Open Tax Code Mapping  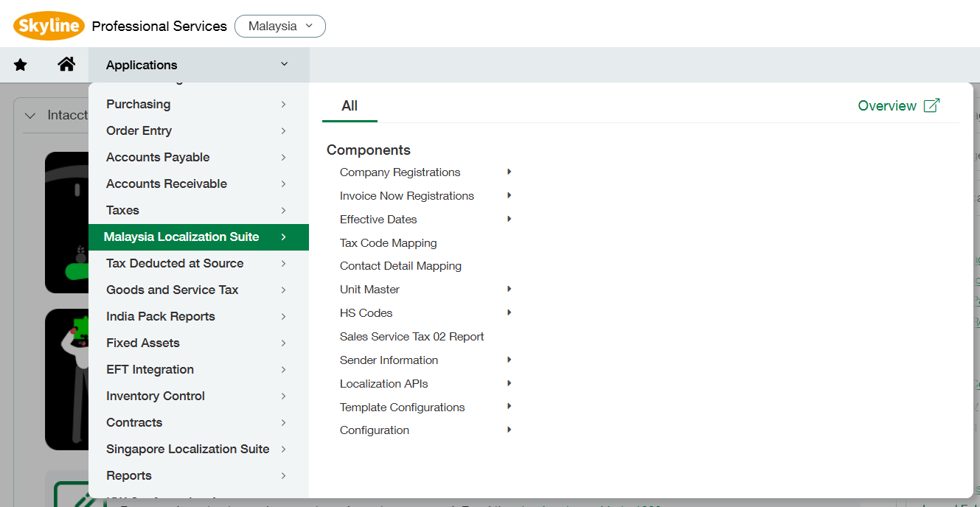pyautogui.click(x=388, y=242)
